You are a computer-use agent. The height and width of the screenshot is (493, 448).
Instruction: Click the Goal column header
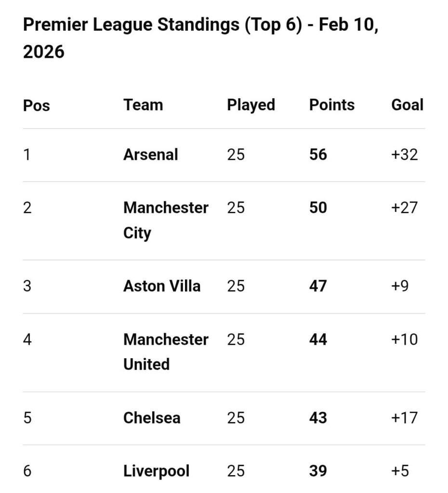pyautogui.click(x=407, y=105)
